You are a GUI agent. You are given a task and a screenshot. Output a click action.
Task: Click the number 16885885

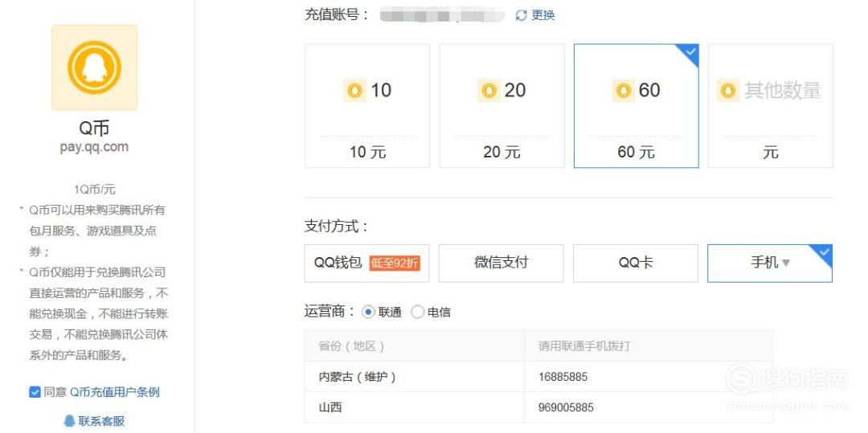(563, 377)
